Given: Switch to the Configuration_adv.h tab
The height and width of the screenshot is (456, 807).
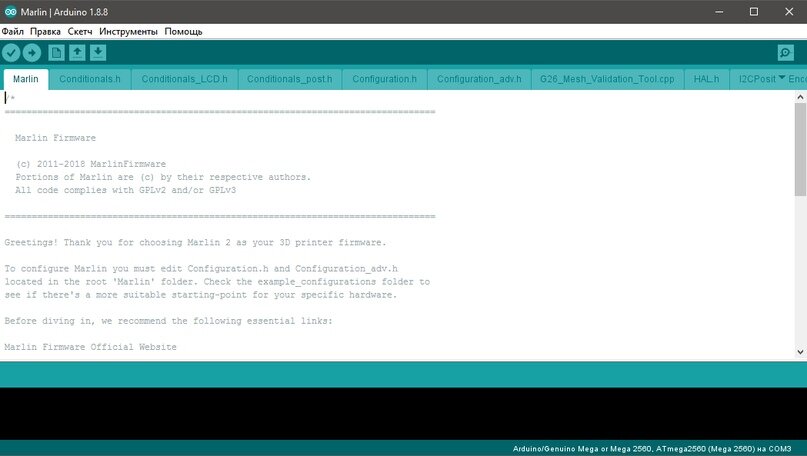Looking at the screenshot, I should [479, 79].
